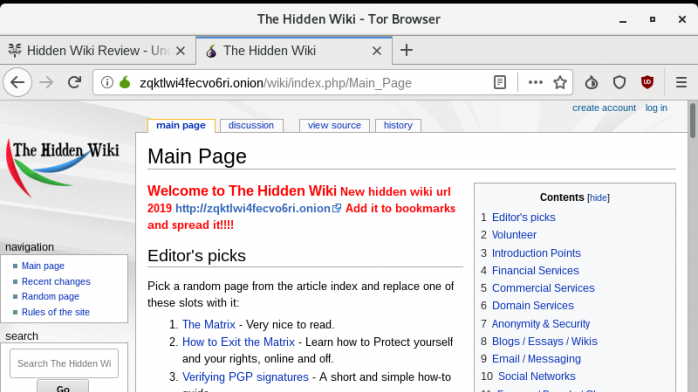Go back to the previous page
Viewport: 698px width, 392px height.
click(x=17, y=82)
